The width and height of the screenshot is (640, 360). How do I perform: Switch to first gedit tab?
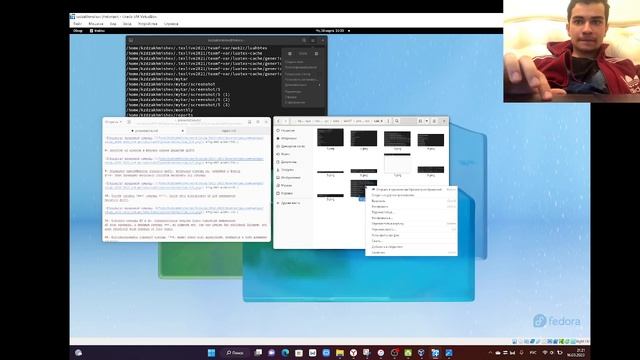145,131
